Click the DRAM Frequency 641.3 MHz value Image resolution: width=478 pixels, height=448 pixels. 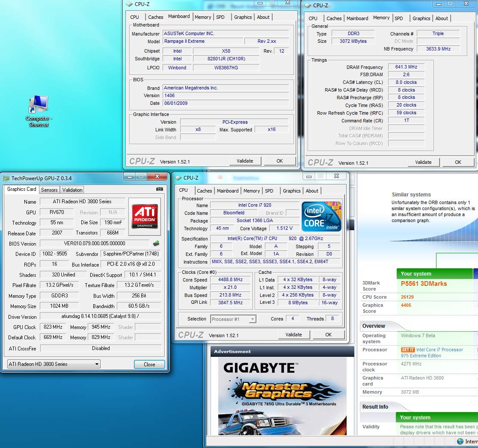click(x=406, y=67)
